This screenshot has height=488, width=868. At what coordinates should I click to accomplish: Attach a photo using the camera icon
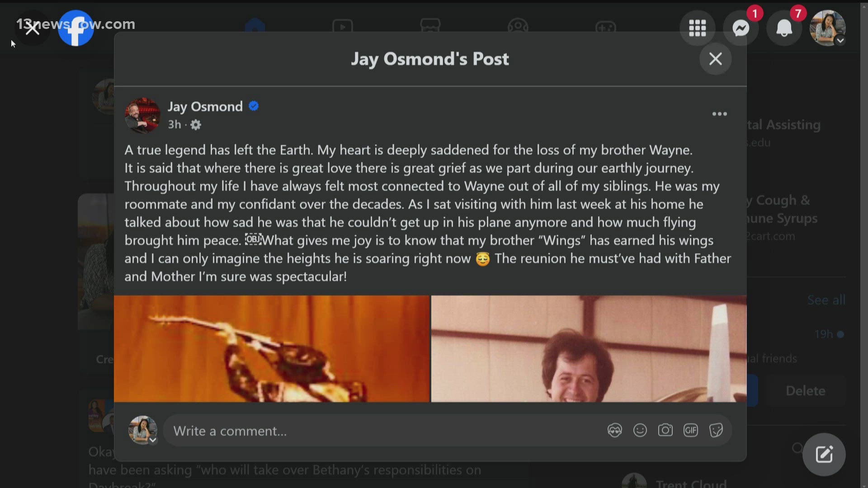(665, 430)
